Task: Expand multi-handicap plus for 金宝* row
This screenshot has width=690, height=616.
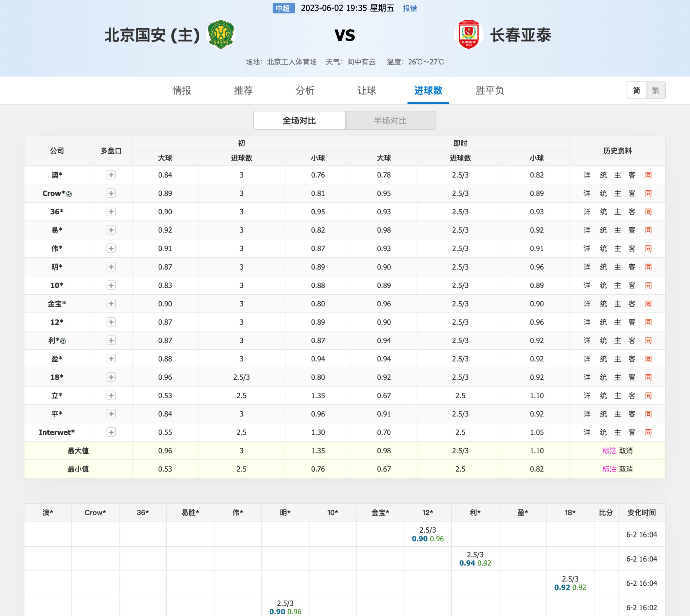Action: point(111,304)
